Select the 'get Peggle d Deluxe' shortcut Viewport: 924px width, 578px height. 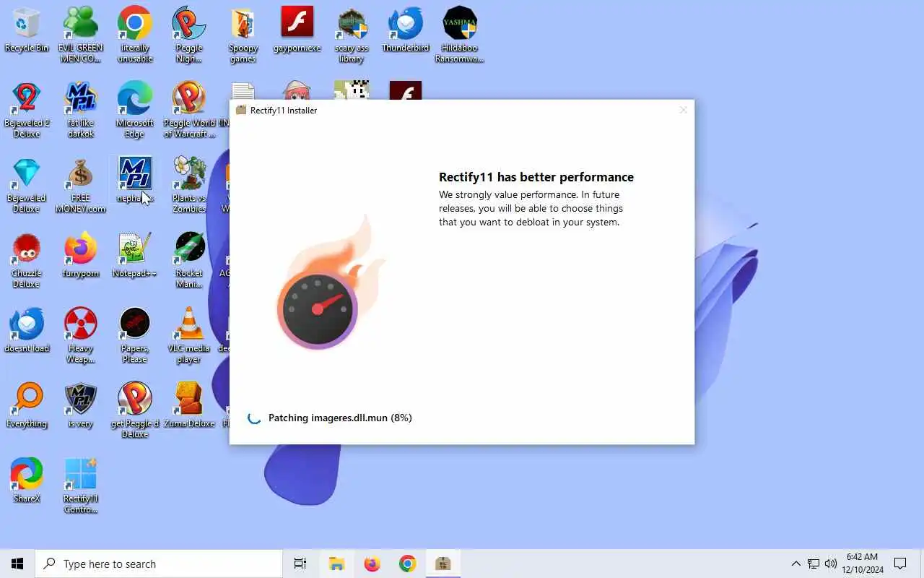click(135, 410)
